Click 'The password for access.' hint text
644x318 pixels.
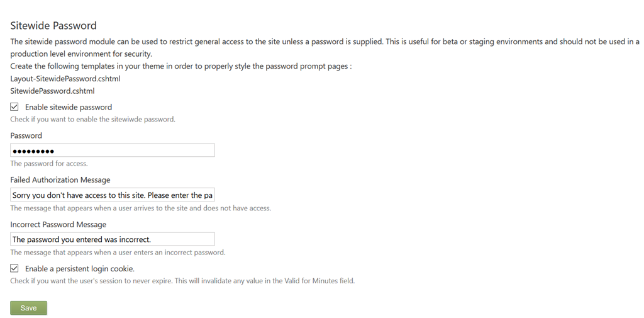coord(49,164)
